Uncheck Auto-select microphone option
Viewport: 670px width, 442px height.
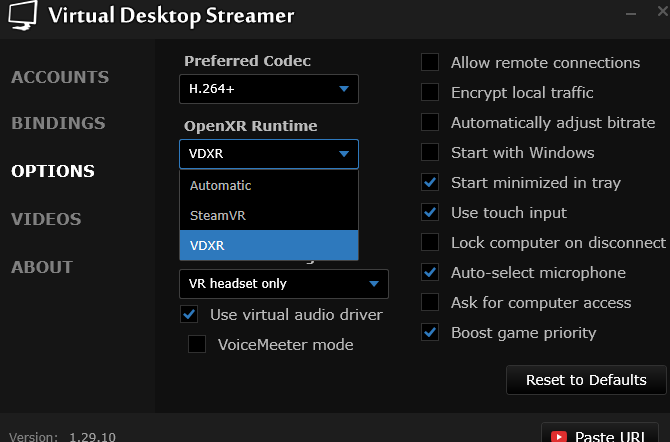430,272
